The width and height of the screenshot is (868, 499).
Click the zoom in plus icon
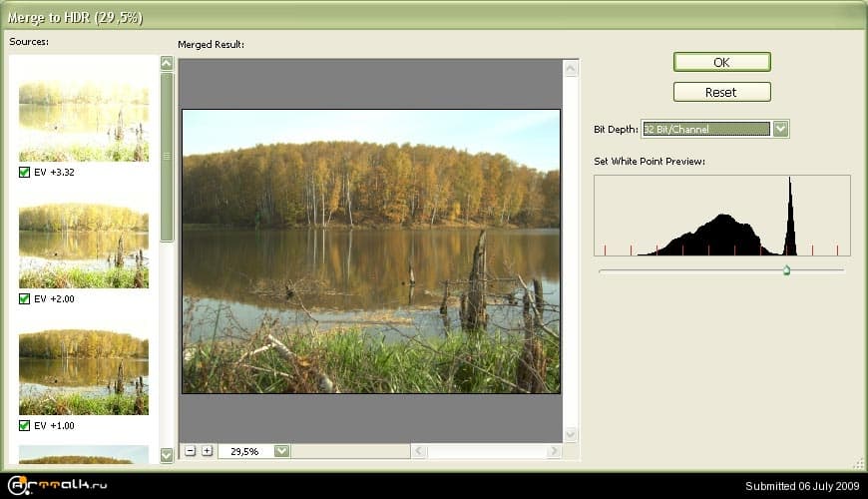[x=207, y=451]
